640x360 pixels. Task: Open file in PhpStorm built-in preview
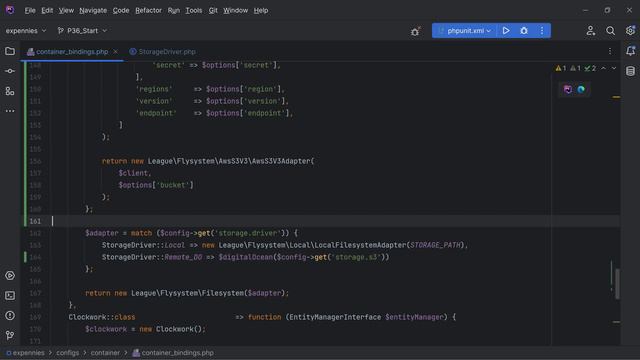pos(568,89)
